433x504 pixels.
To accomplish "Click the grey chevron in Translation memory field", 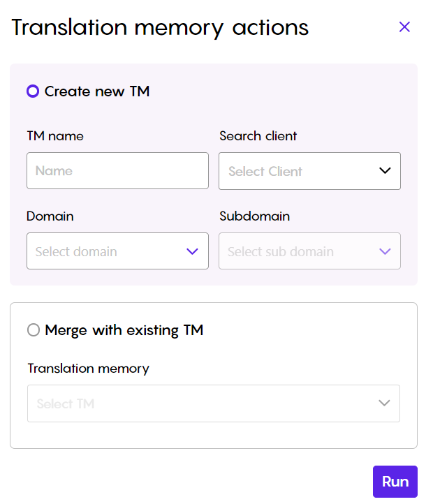I will [x=384, y=403].
